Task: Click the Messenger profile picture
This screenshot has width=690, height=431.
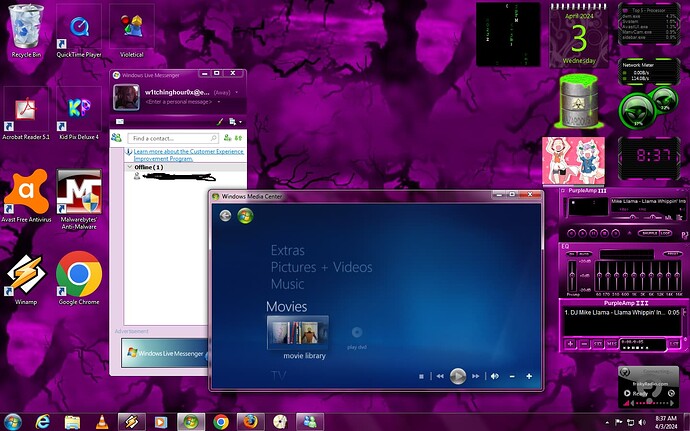Action: 126,97
